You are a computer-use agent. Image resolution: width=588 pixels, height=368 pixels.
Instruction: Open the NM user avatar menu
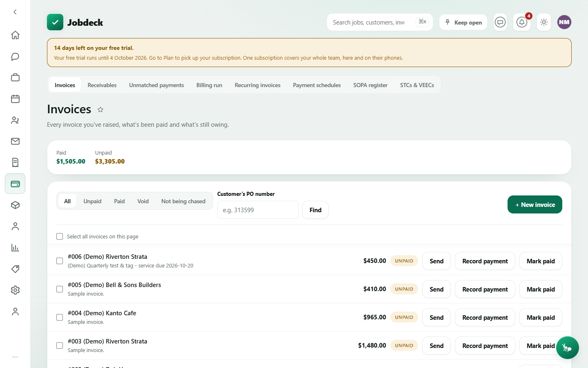coord(564,22)
